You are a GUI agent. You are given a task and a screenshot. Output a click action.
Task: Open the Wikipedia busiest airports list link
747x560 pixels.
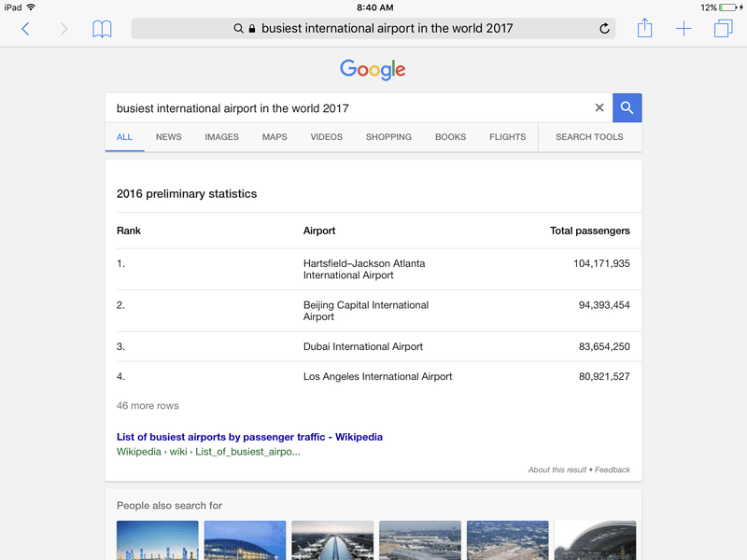click(x=249, y=437)
